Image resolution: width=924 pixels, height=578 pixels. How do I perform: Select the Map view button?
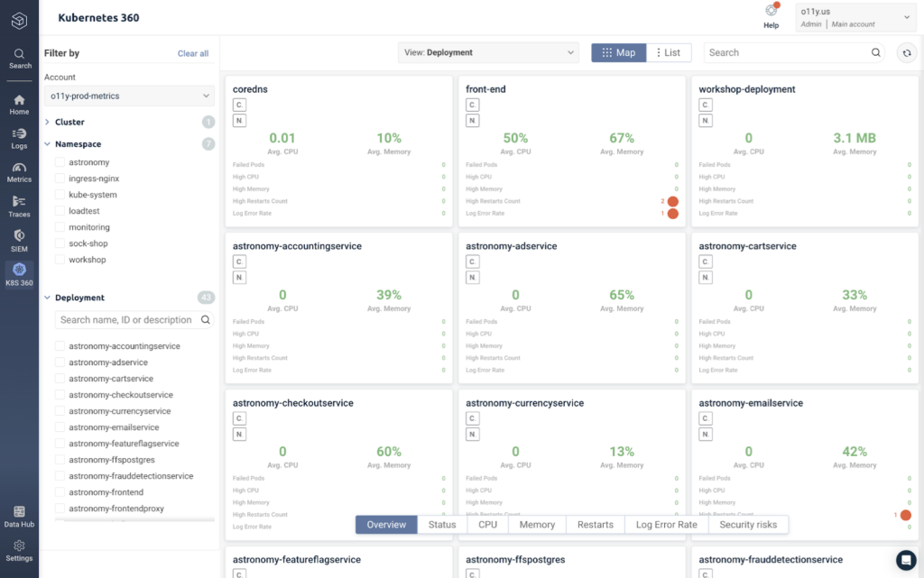[619, 52]
